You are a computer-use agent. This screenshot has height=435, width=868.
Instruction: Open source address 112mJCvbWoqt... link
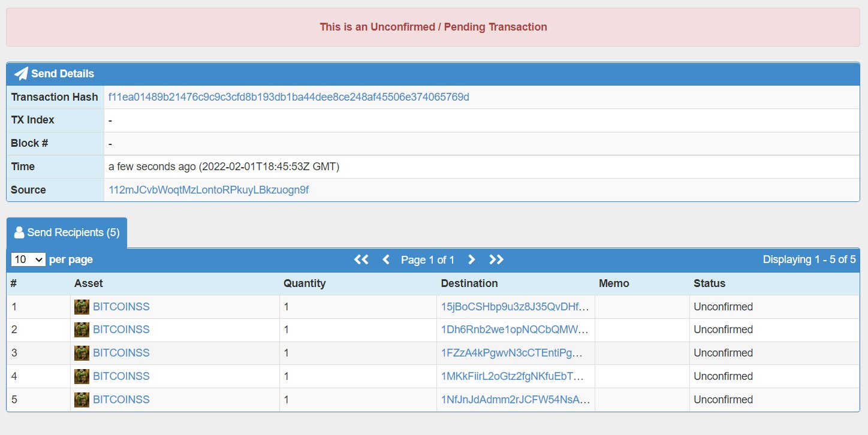pyautogui.click(x=209, y=190)
